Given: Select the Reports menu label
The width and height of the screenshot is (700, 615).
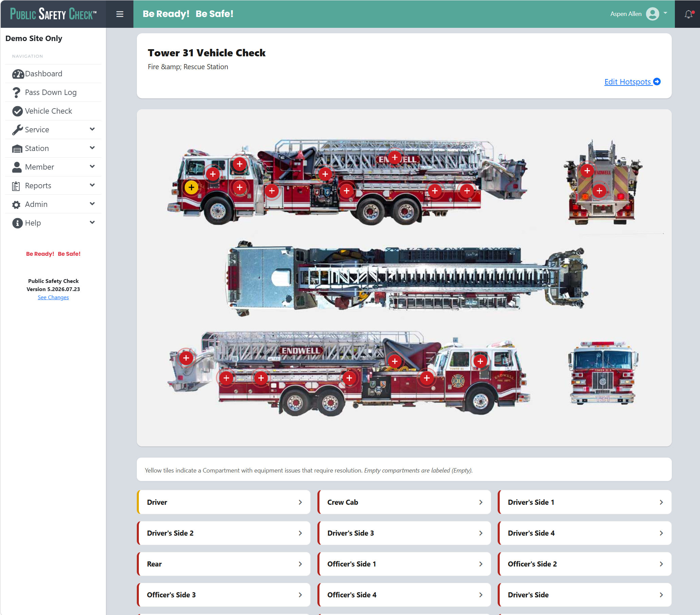Looking at the screenshot, I should [38, 186].
